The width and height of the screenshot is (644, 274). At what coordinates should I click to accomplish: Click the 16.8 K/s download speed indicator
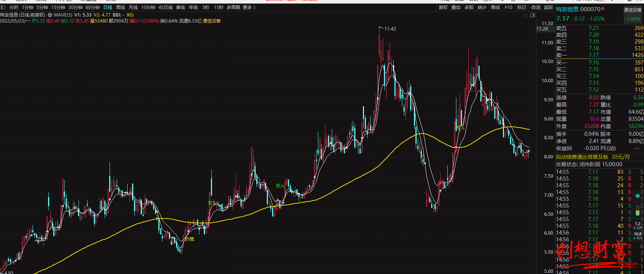pos(638,236)
